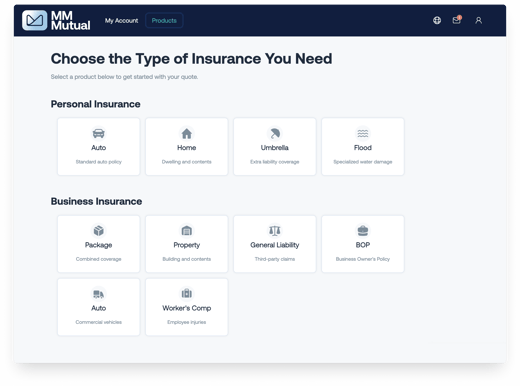Click the building icon on Property card

click(x=187, y=230)
